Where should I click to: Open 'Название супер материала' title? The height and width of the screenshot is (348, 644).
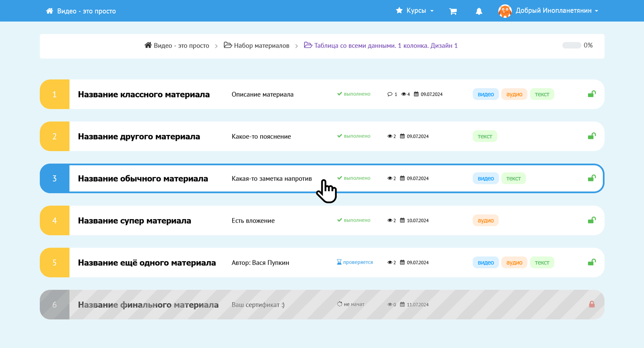[x=134, y=221]
